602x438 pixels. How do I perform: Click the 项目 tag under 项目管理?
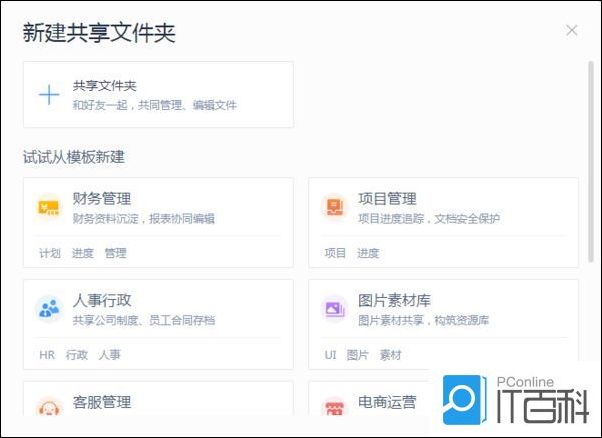pyautogui.click(x=335, y=253)
